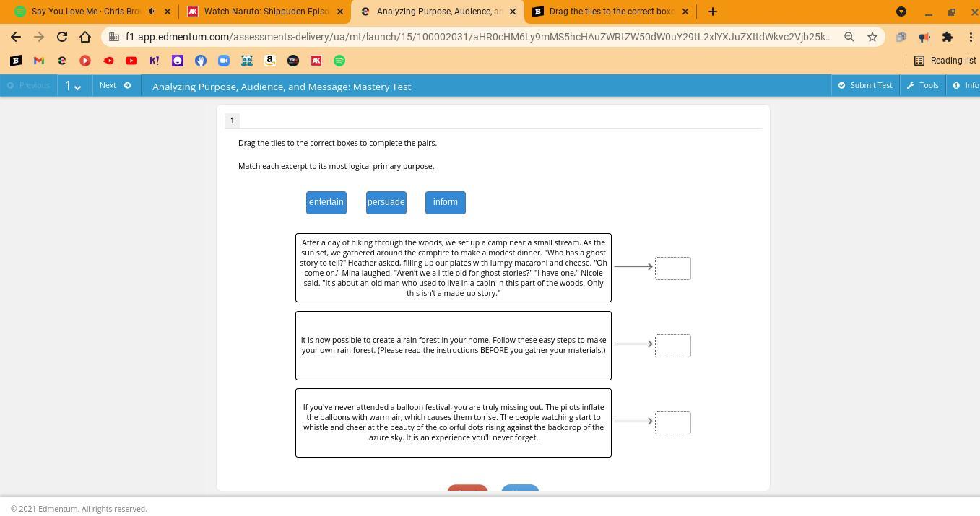980x516 pixels.
Task: Reload the current page
Action: 62,37
